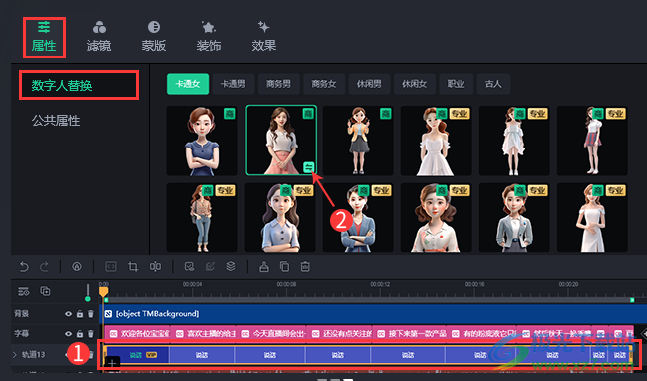This screenshot has width=647, height=381.
Task: Select the 商务男 category filter
Action: point(279,84)
